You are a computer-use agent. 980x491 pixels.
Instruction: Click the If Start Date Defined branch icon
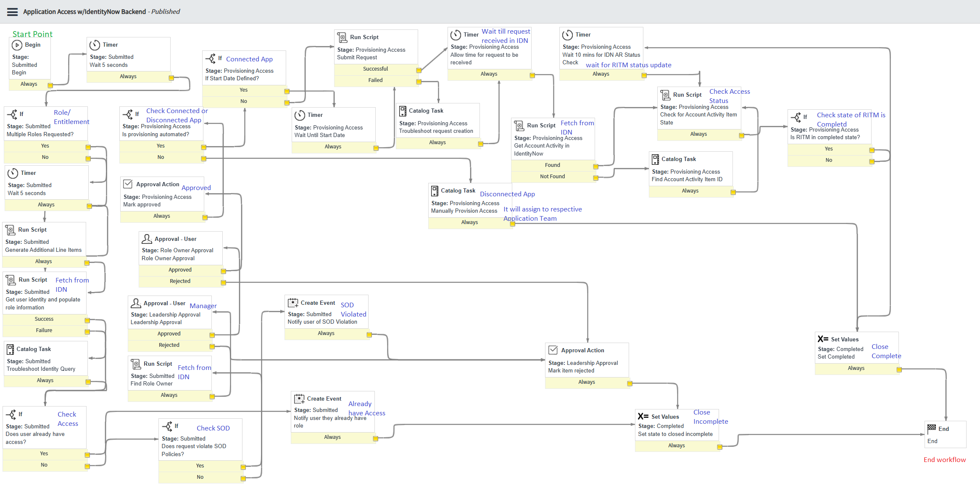210,58
